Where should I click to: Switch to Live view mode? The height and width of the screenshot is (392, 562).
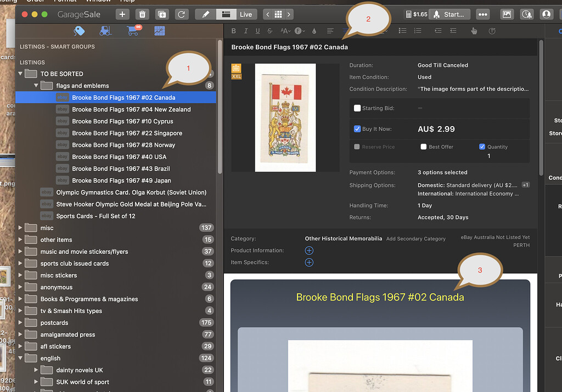[246, 14]
